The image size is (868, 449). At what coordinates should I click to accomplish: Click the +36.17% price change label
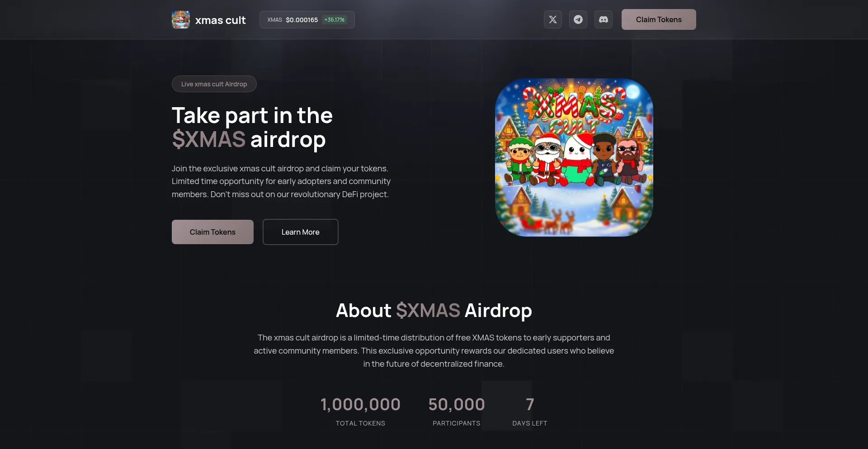pos(335,20)
